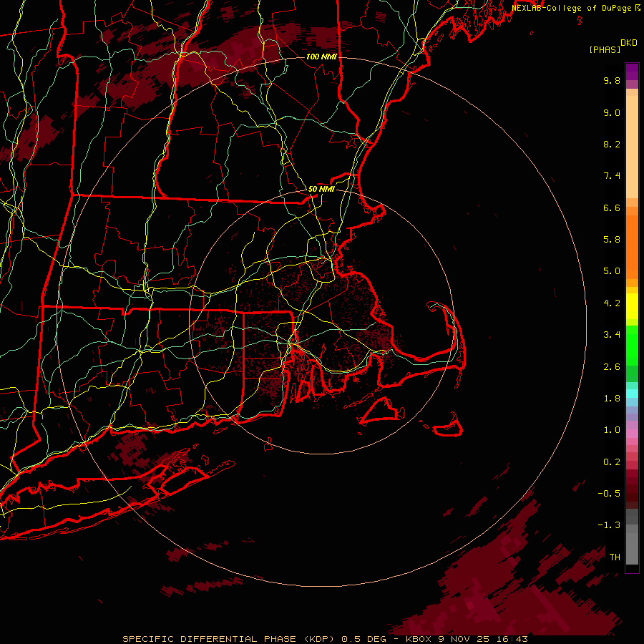Click the NEXLAB-College of DuPage watermark text
The width and height of the screenshot is (644, 644).
click(572, 8)
